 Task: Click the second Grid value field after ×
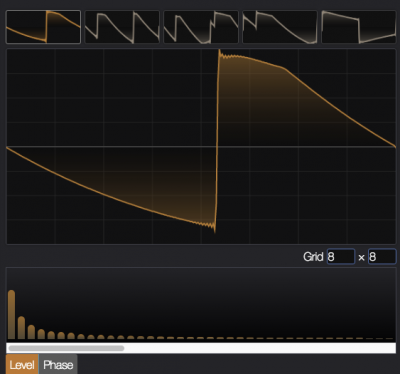click(382, 257)
